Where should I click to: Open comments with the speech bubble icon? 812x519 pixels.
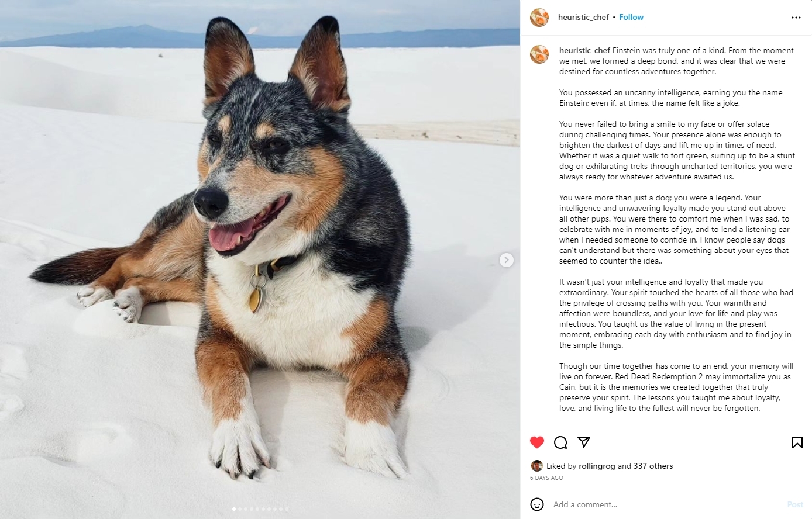coord(560,442)
